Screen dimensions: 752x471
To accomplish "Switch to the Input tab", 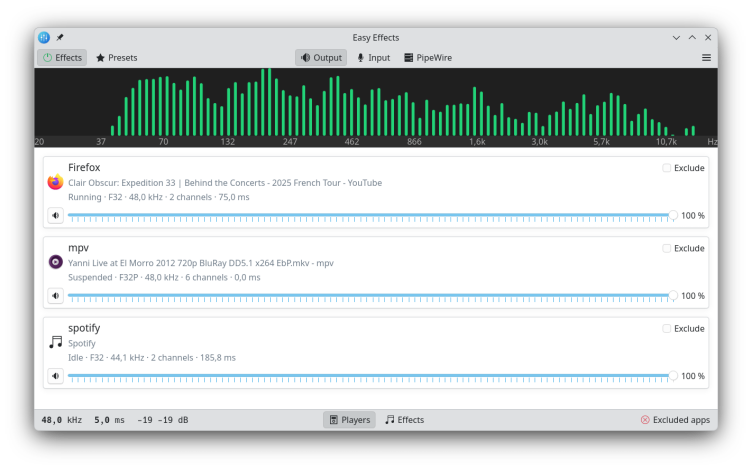I will tap(373, 58).
